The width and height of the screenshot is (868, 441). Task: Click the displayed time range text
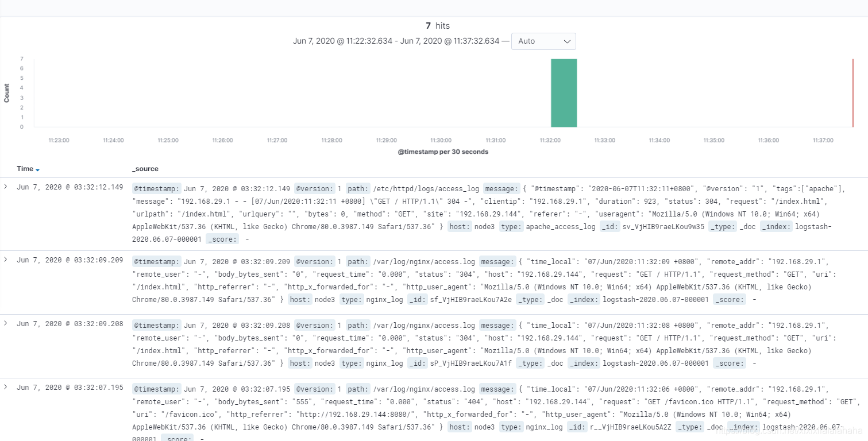(396, 41)
